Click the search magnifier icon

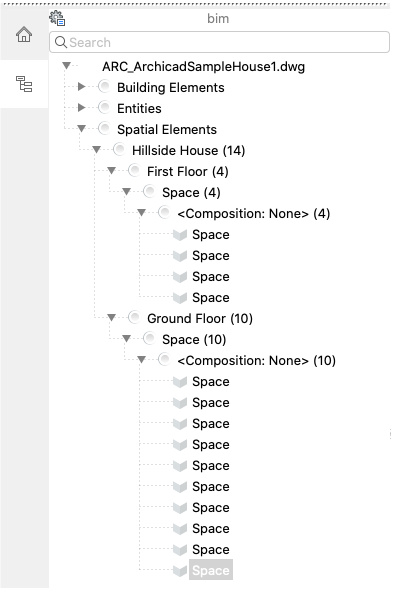[x=61, y=42]
